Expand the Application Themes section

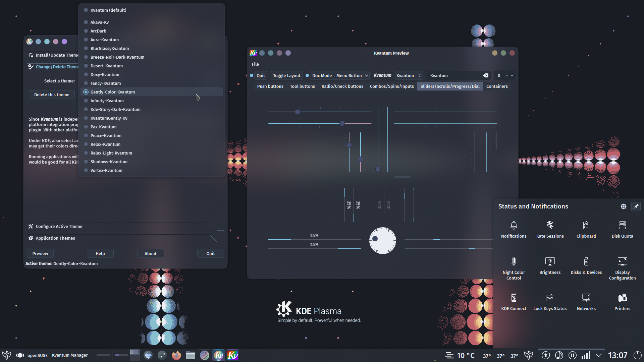coord(125,238)
